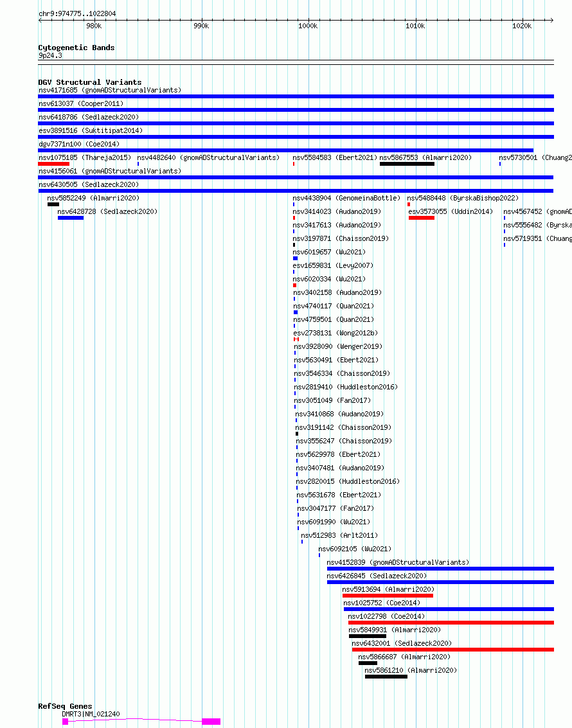The width and height of the screenshot is (572, 728).
Task: Select nsv5584583 (Ebert2021) label
Action: [x=335, y=157]
